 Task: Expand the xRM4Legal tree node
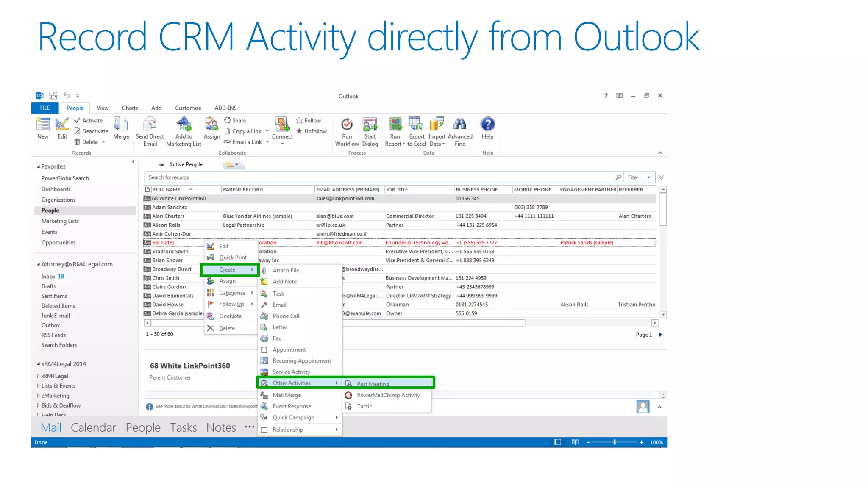point(38,376)
